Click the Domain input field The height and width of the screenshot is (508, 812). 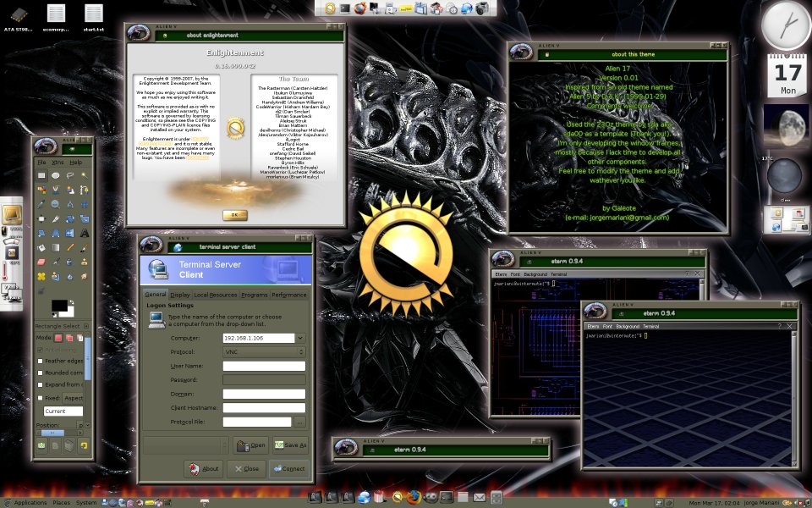click(264, 394)
